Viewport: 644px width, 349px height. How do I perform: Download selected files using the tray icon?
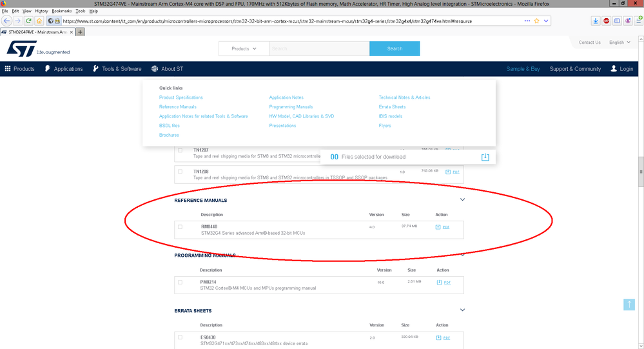[485, 157]
